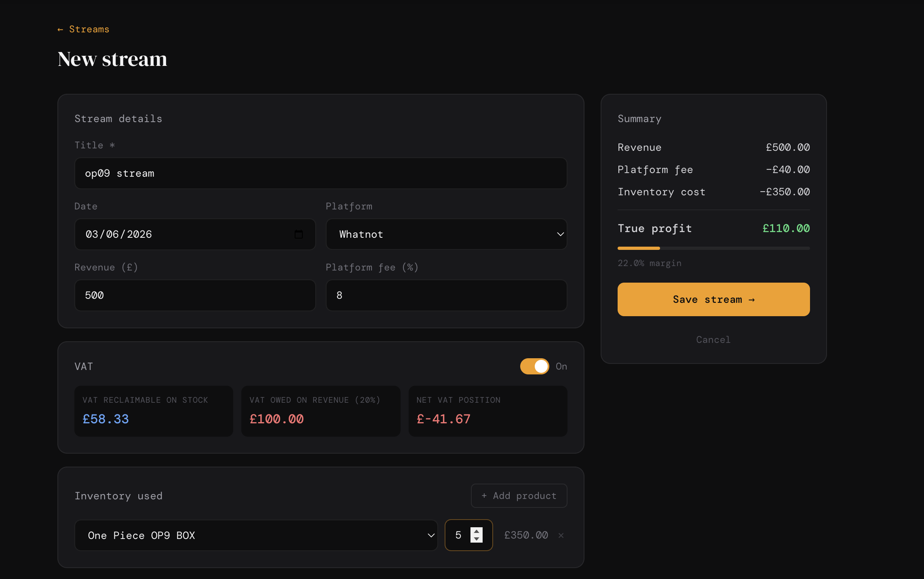Open the calendar picker icon in Date field
This screenshot has width=924, height=579.
click(299, 234)
